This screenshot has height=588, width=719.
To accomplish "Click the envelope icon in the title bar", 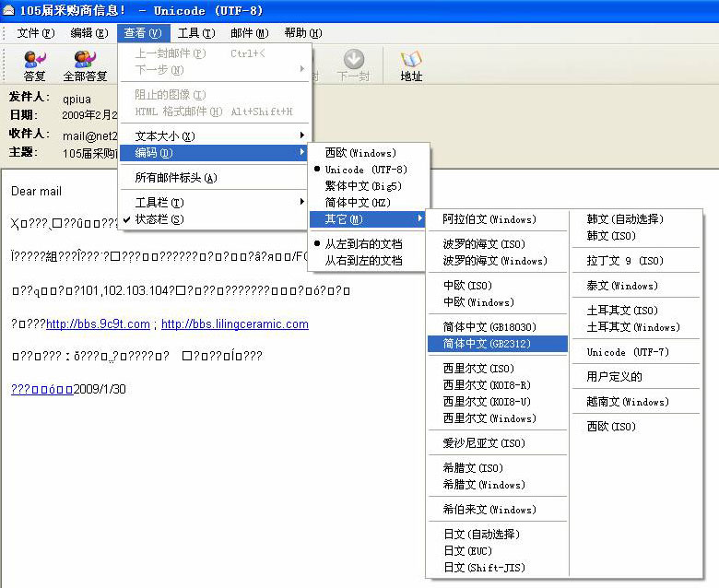I will point(7,9).
